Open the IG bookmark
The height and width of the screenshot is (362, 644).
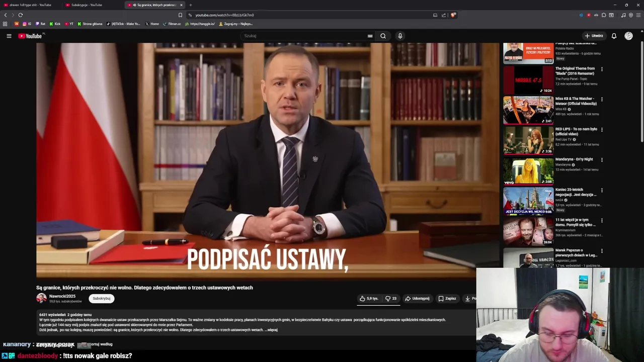[27, 24]
